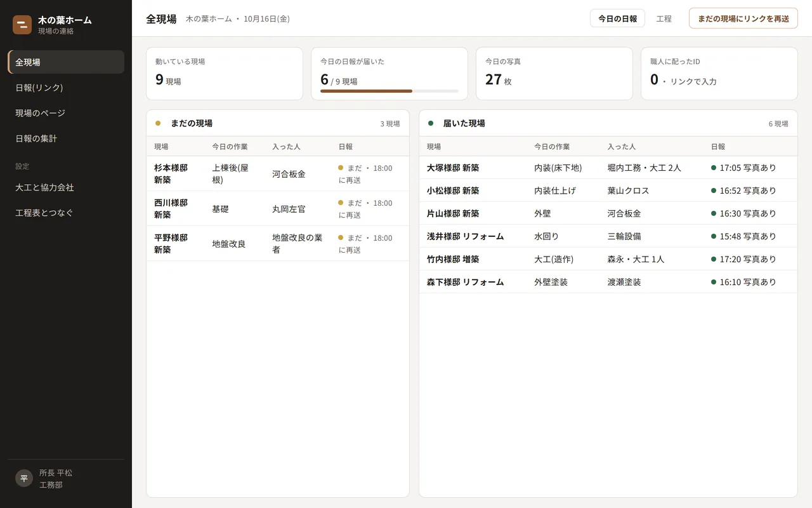Select the 動いている現場 summary card
The image size is (812, 508).
[x=225, y=74]
